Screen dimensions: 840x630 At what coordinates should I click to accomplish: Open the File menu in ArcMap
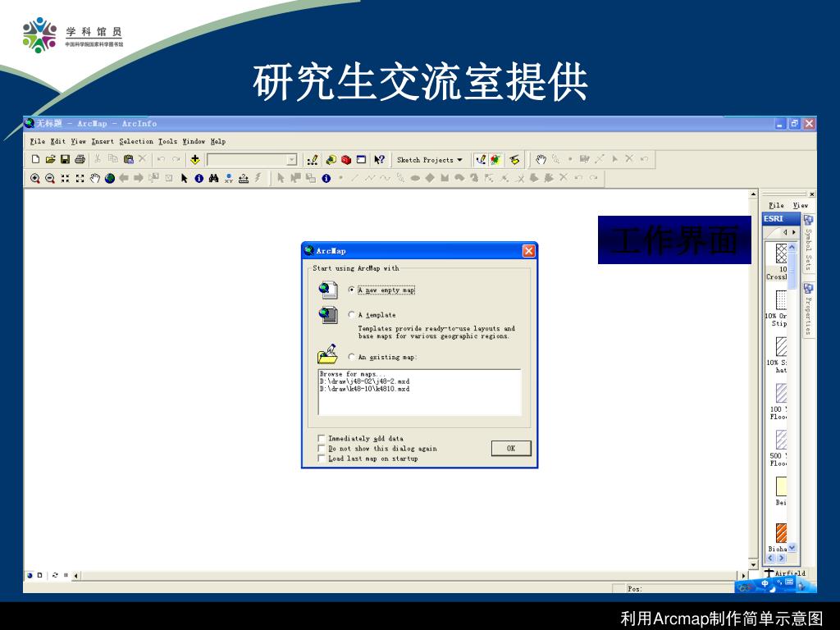click(x=37, y=141)
